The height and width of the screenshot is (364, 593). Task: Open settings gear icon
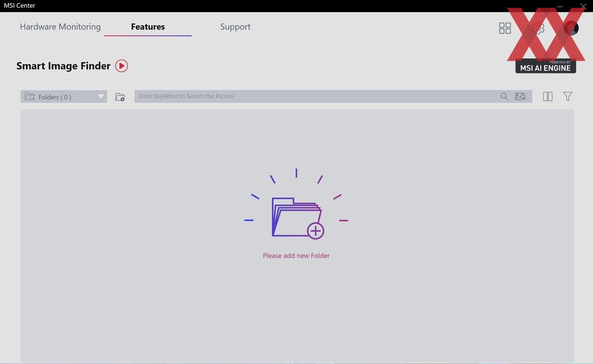click(538, 28)
